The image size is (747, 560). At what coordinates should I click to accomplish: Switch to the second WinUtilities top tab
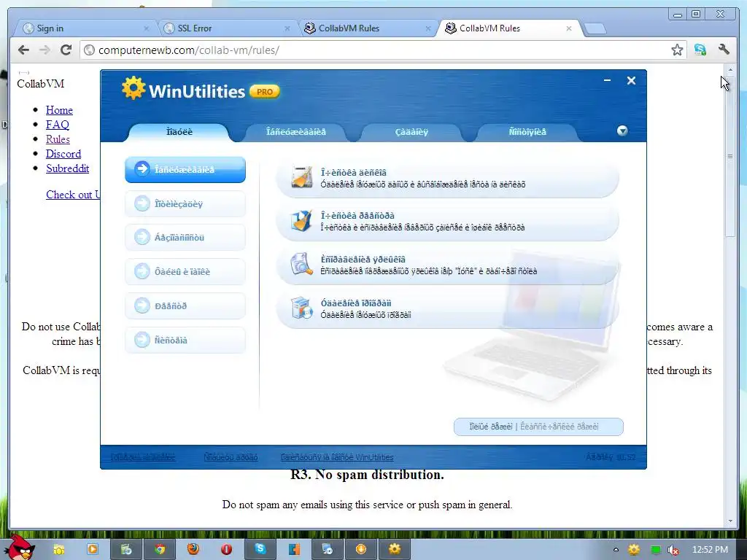point(296,132)
